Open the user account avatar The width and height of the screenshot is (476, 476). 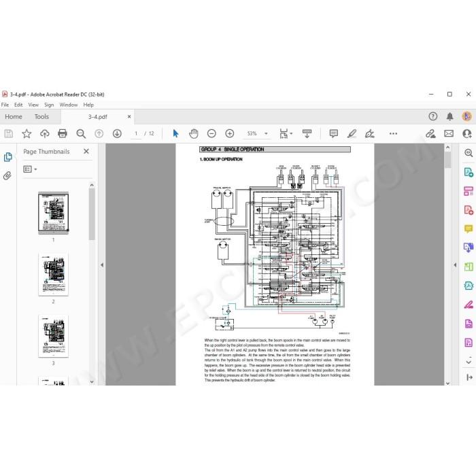tap(467, 116)
